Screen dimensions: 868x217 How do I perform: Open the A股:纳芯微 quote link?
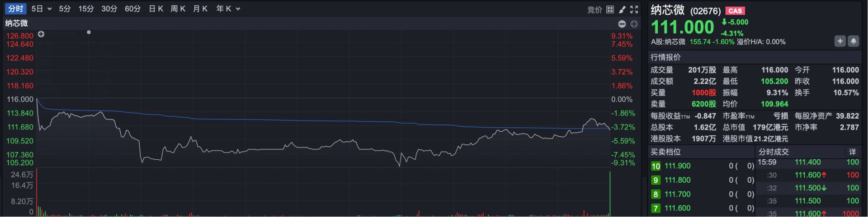click(x=668, y=42)
